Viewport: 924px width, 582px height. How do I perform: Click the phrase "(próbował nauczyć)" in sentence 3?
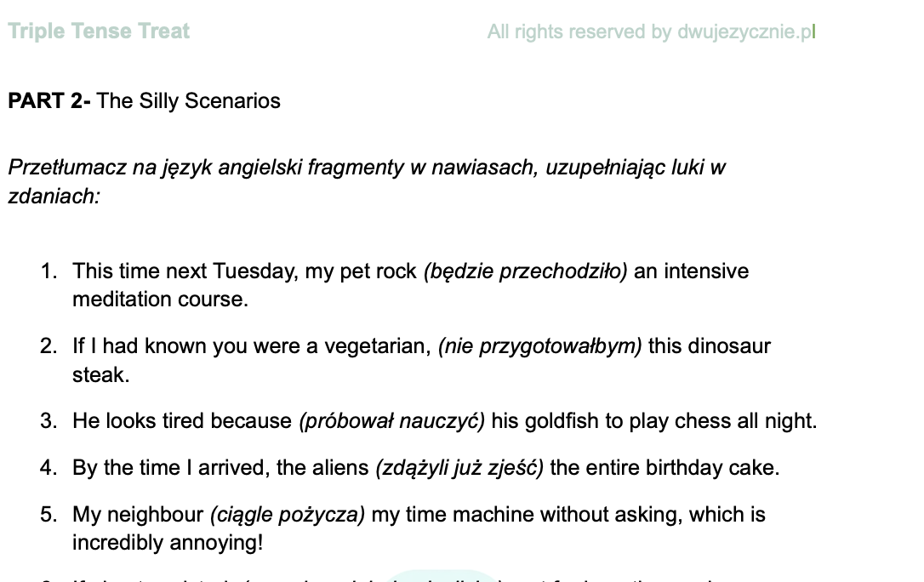[x=391, y=421]
